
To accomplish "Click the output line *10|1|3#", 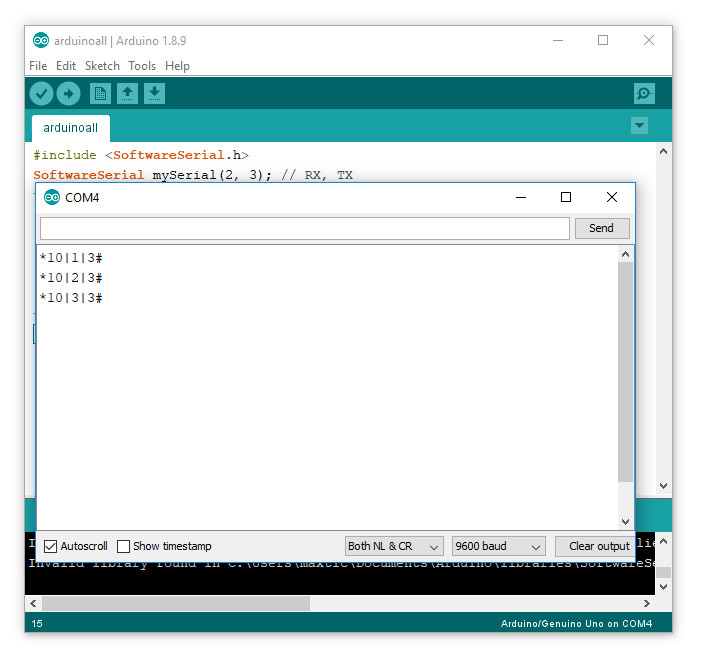I will pos(71,258).
